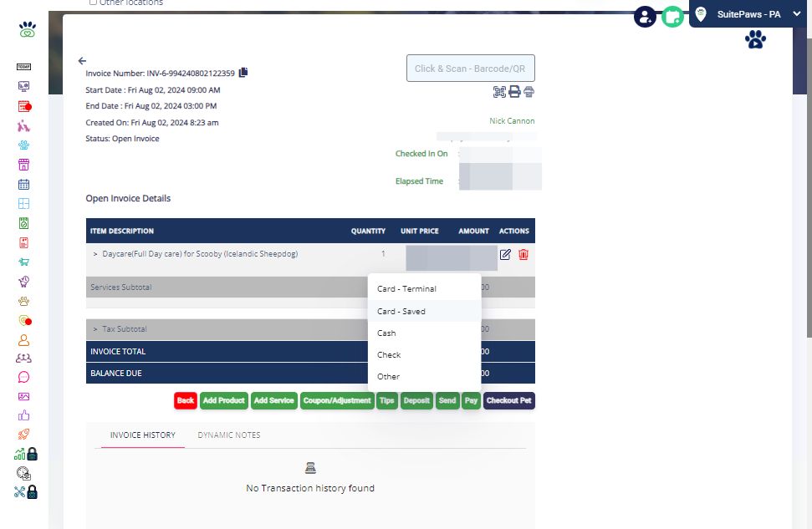Open the clock with report icon in sidebar
This screenshot has height=529, width=812.
point(23,473)
